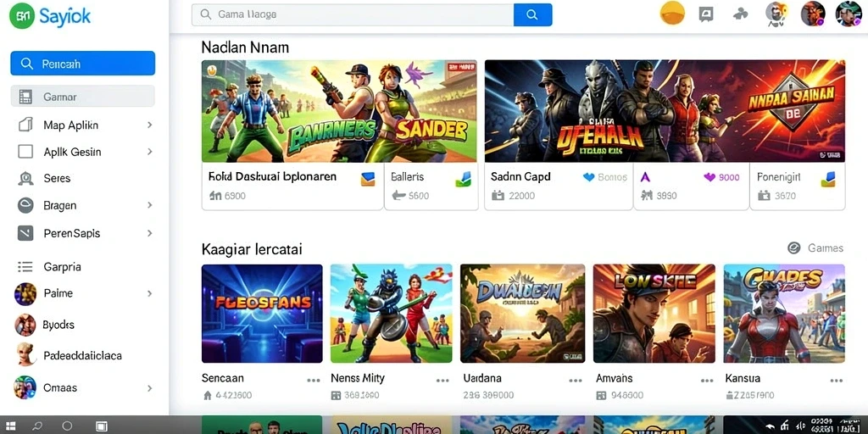Open the Byodrs sidebar link

(58, 325)
